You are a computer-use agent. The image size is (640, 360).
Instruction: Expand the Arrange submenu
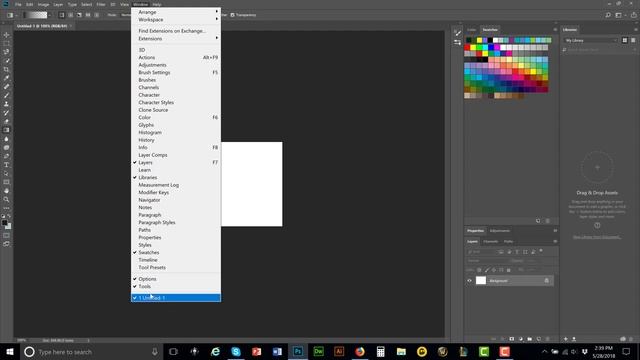pyautogui.click(x=176, y=12)
